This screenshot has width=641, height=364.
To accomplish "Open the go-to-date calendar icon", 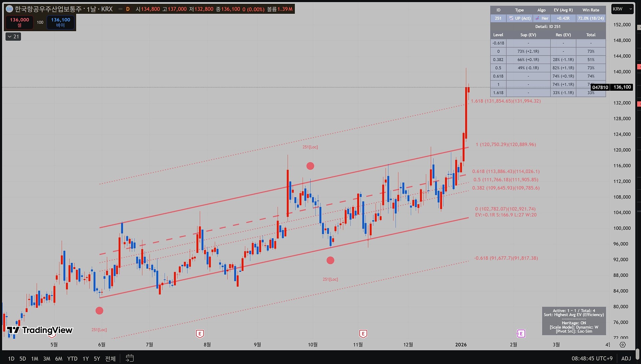I will [x=130, y=358].
